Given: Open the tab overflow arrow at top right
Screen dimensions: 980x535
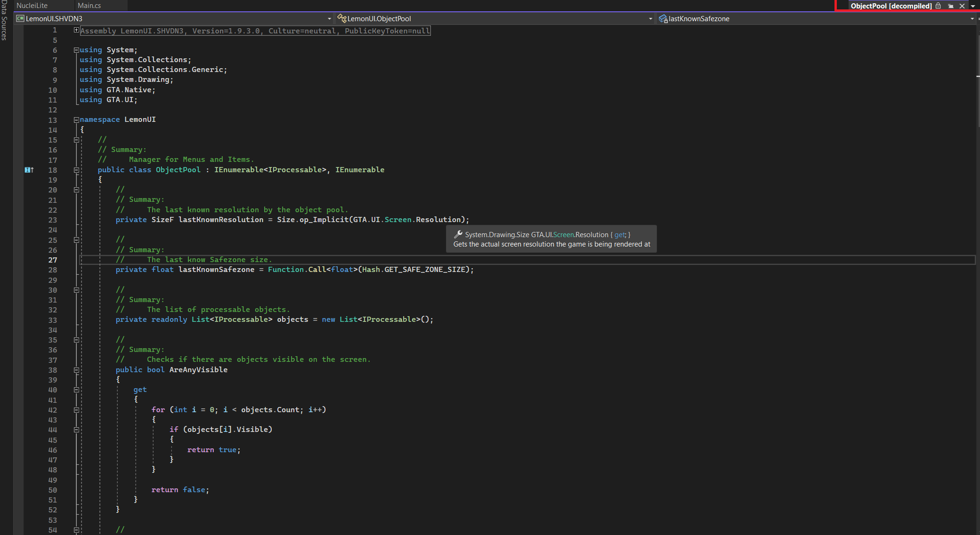Looking at the screenshot, I should [x=973, y=6].
